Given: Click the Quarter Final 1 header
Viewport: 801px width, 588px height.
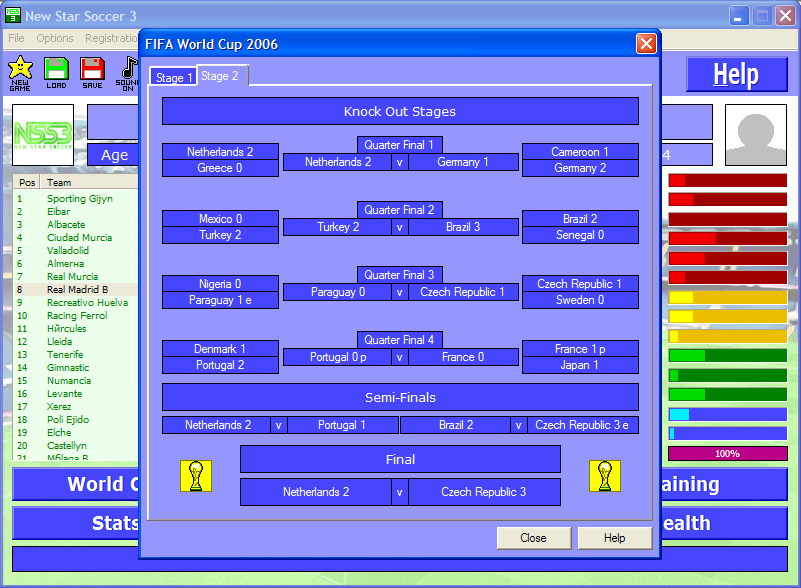Looking at the screenshot, I should click(x=399, y=145).
